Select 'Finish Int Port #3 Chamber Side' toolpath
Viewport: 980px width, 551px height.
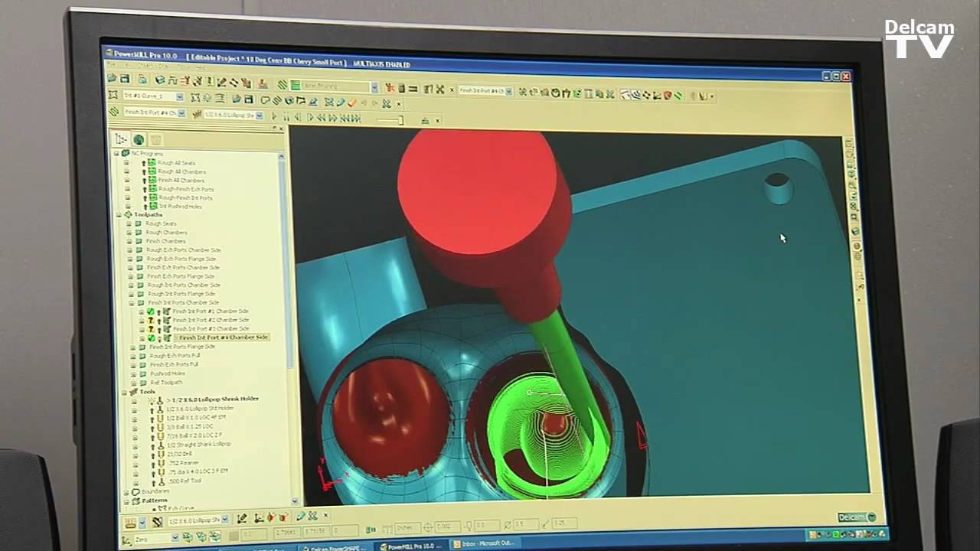pos(211,328)
